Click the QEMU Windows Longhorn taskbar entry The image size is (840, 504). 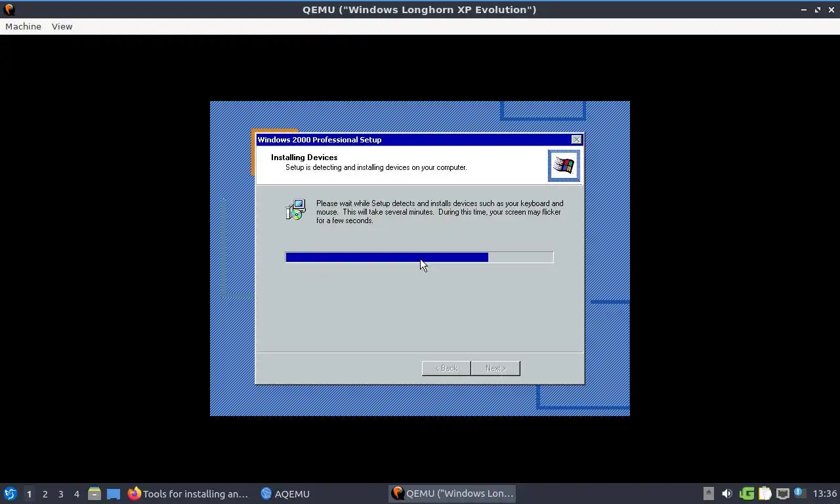(452, 493)
